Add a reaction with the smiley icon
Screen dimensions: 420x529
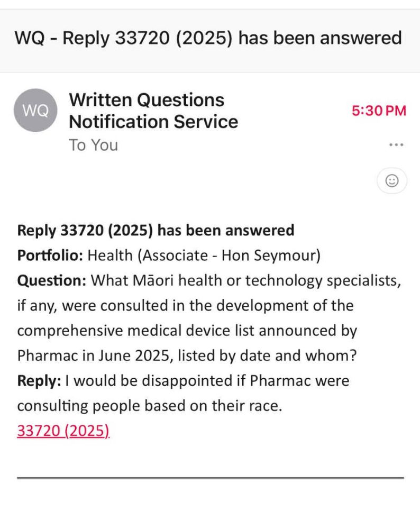point(392,180)
